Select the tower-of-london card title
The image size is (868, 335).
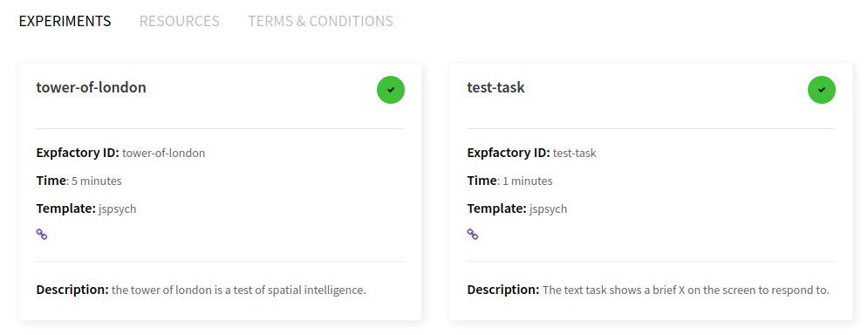point(92,87)
